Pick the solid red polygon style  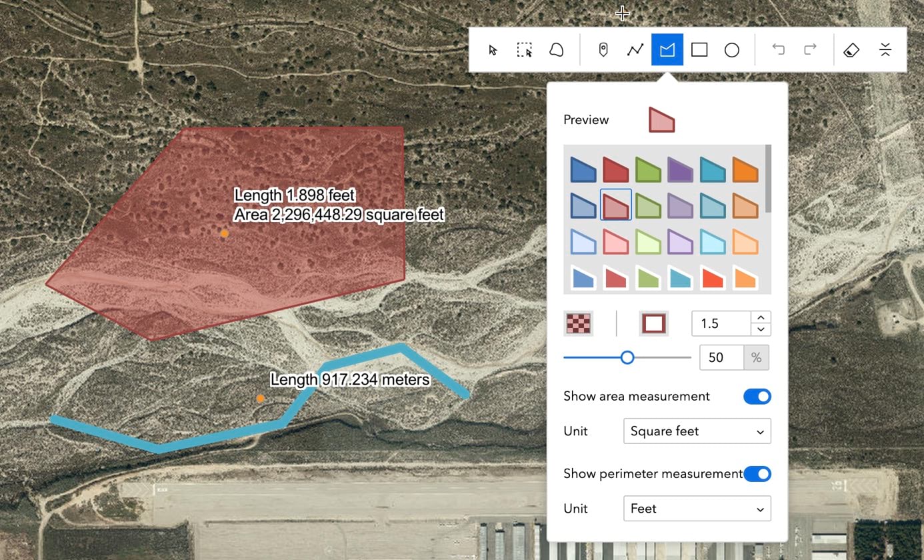[x=616, y=170]
